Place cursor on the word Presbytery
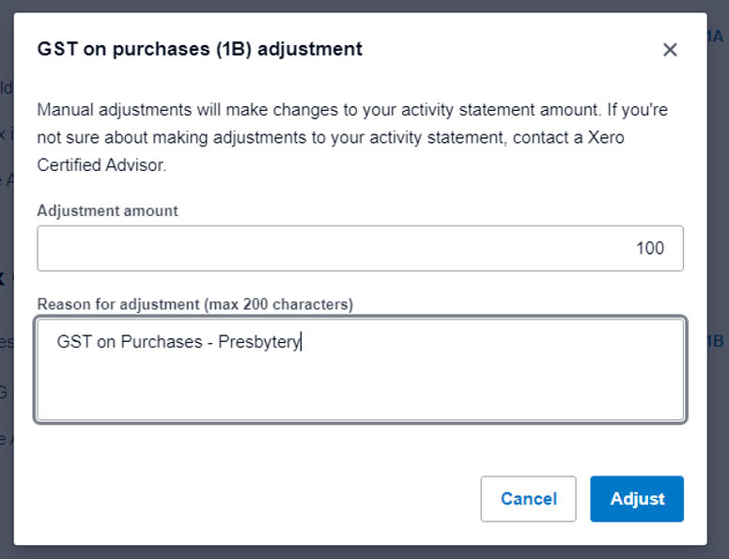Viewport: 729px width, 560px height. tap(258, 342)
